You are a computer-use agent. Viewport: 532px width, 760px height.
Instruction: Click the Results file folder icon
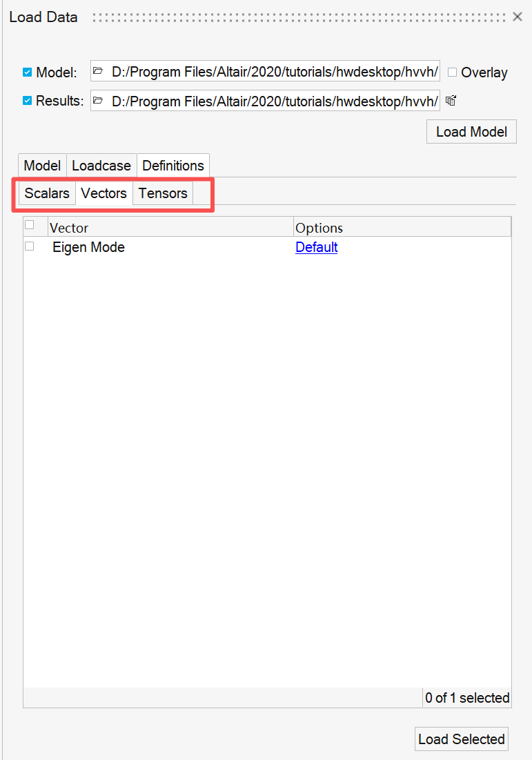tap(98, 101)
